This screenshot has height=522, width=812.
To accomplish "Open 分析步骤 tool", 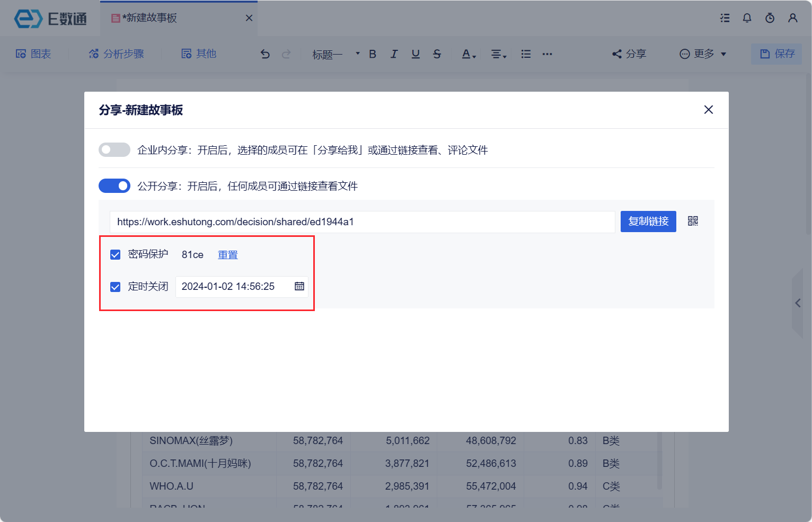I will (116, 54).
